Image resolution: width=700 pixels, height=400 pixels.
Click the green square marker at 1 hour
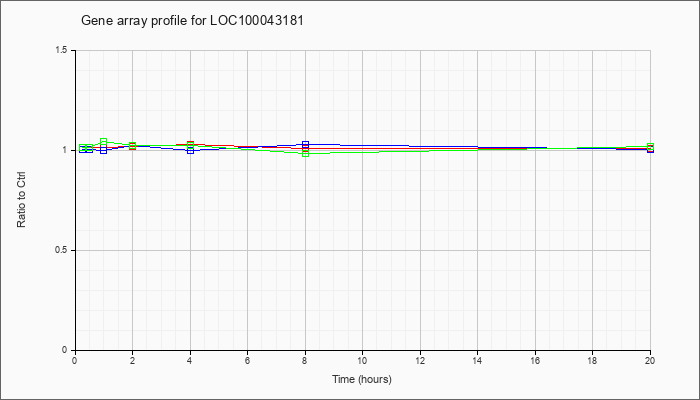(x=104, y=142)
